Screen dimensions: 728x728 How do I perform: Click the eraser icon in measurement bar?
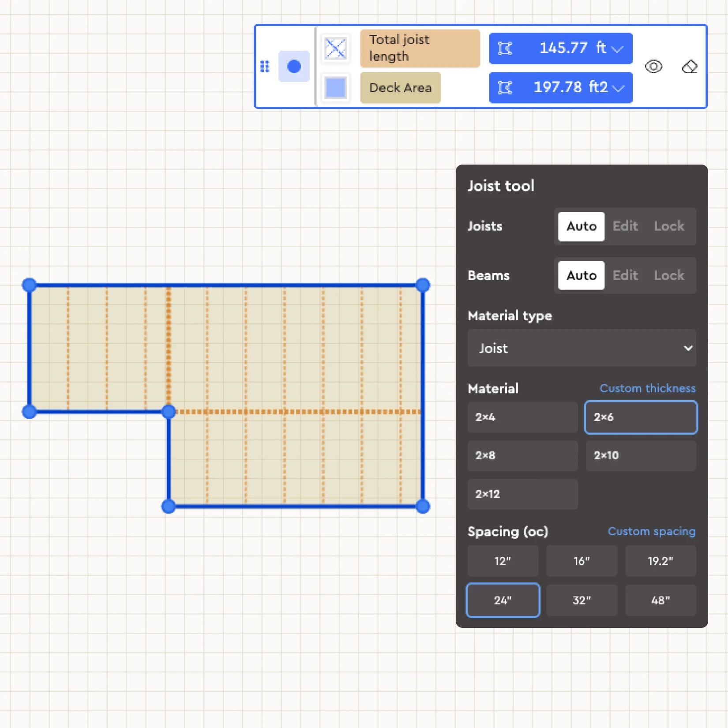point(690,66)
